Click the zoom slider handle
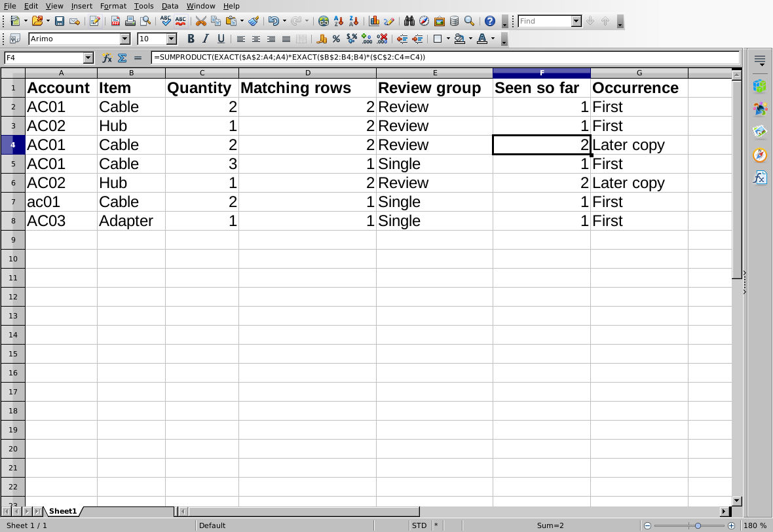Viewport: 773px width, 532px height. [x=698, y=525]
